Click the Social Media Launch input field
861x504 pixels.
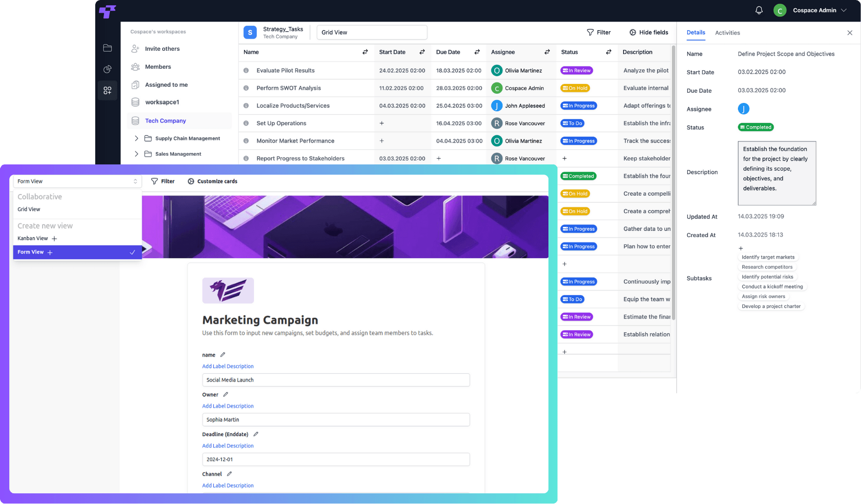tap(336, 380)
